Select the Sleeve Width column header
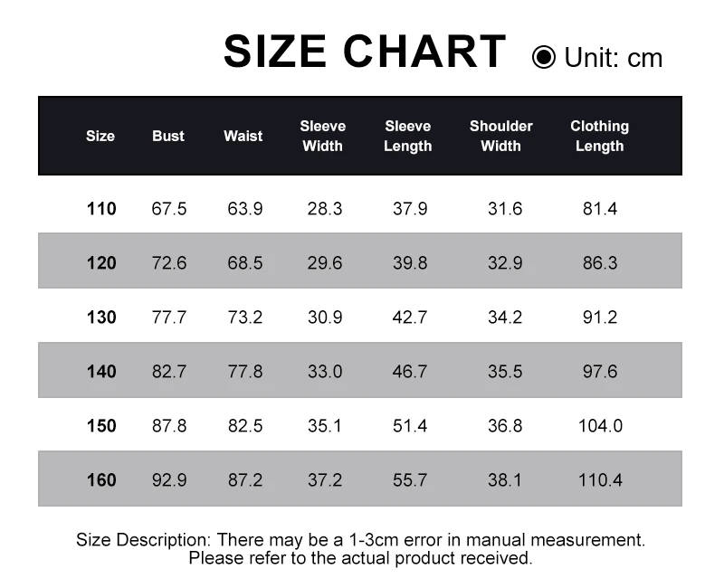The image size is (724, 588). [323, 136]
